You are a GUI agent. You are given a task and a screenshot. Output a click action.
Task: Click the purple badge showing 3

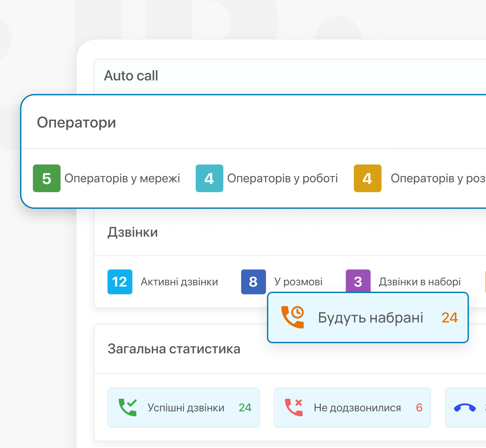pyautogui.click(x=358, y=281)
